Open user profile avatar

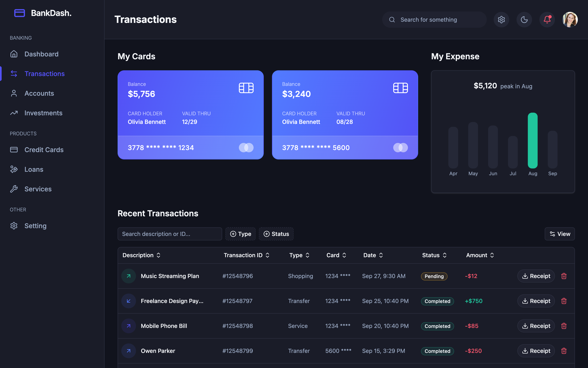click(x=570, y=20)
